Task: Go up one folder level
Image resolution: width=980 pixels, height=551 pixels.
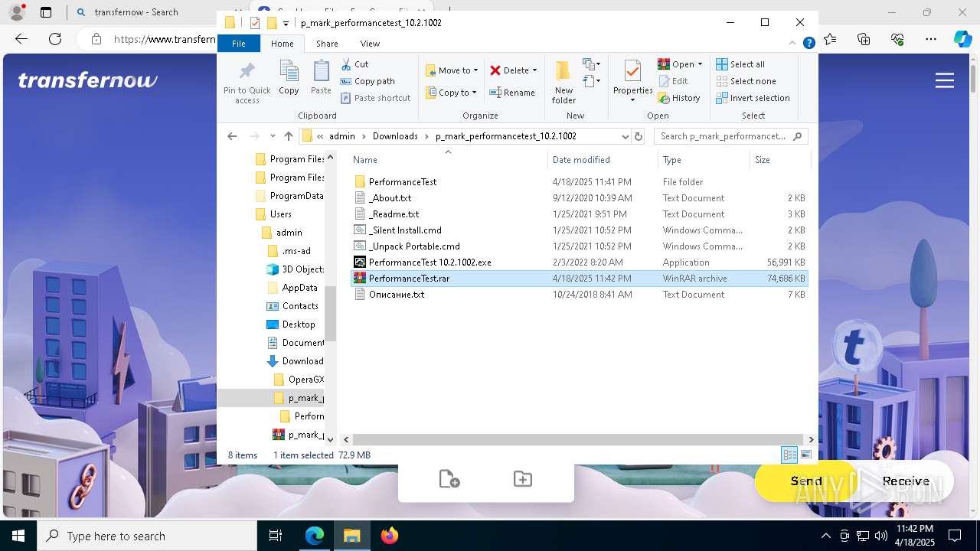Action: pos(288,136)
